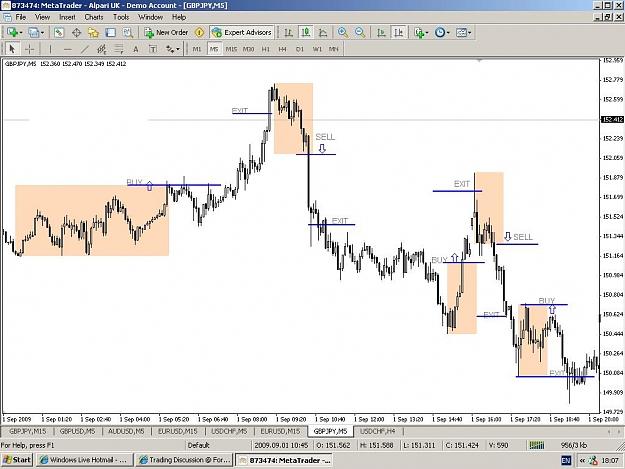This screenshot has width=625, height=469.
Task: Open the Tools menu
Action: tap(121, 17)
